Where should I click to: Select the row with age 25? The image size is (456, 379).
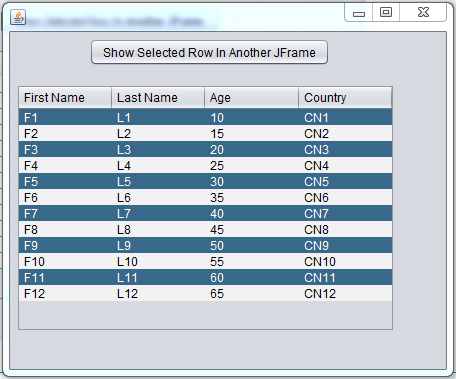click(x=205, y=165)
